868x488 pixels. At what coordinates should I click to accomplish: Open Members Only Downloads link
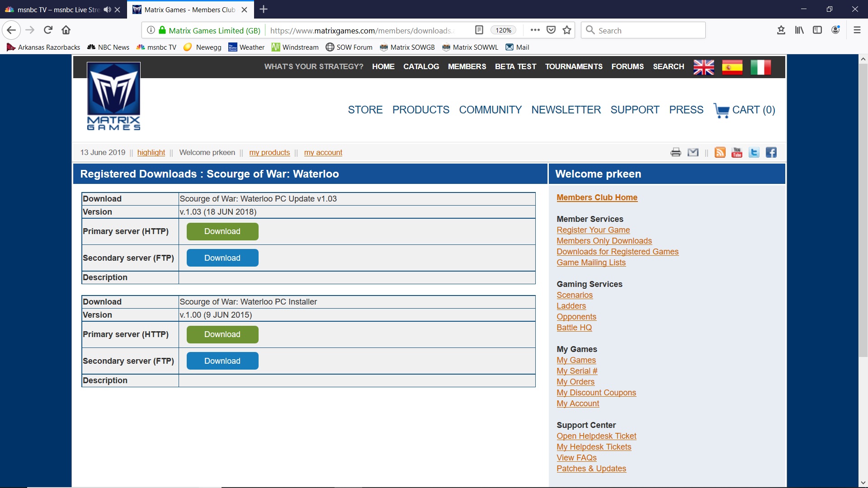tap(604, 241)
